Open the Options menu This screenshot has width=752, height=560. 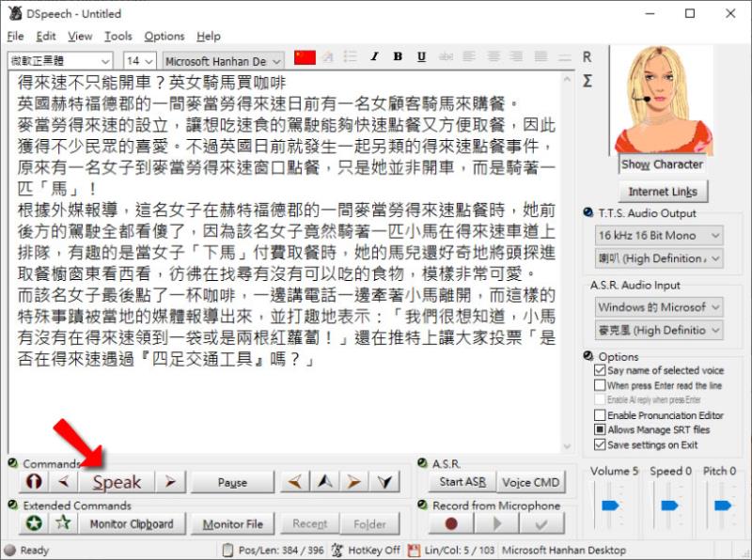[x=164, y=37]
